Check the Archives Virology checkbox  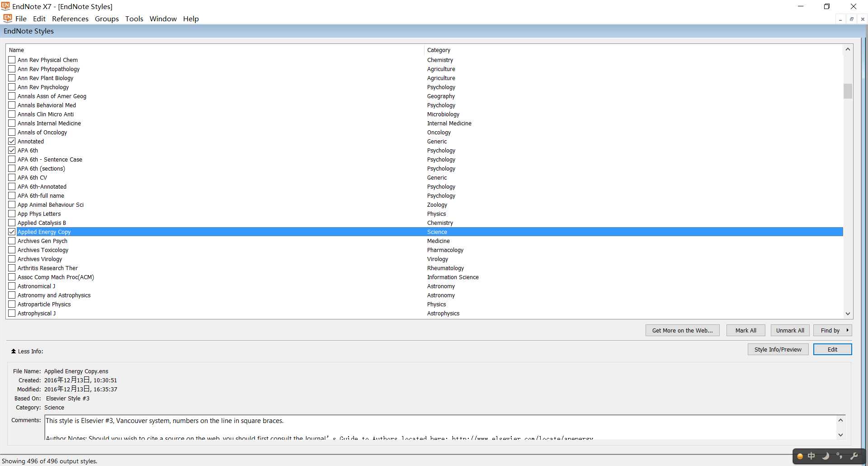click(x=12, y=259)
